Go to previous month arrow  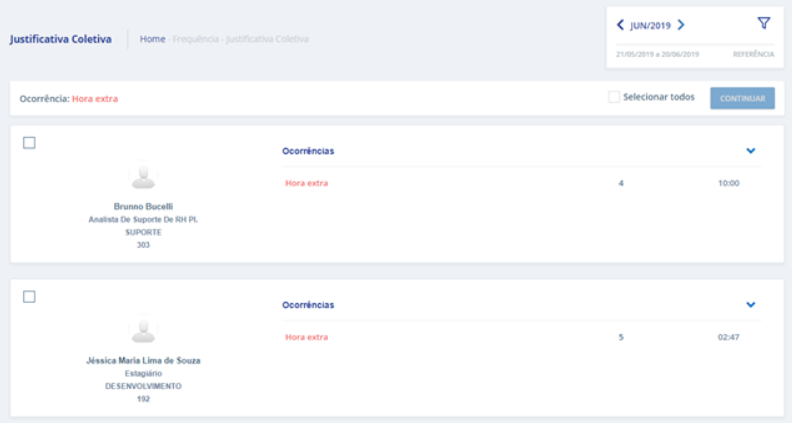pyautogui.click(x=620, y=24)
